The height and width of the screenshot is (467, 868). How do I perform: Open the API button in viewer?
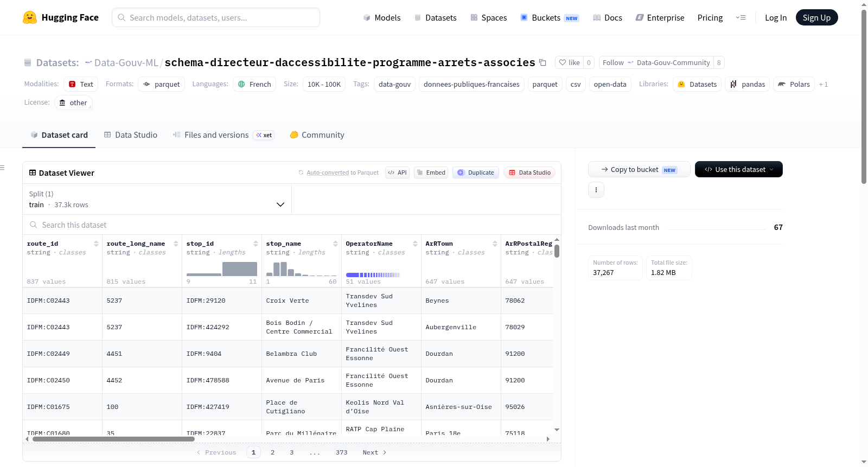coord(397,172)
